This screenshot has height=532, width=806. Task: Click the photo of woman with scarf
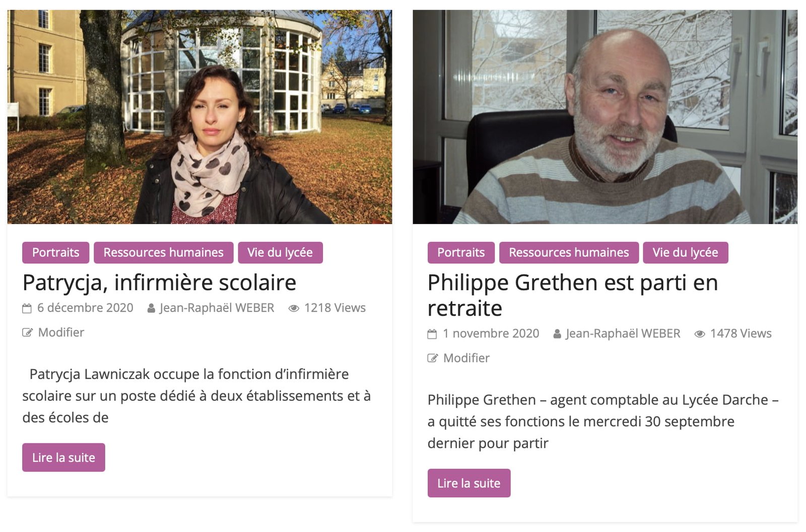coord(199,117)
